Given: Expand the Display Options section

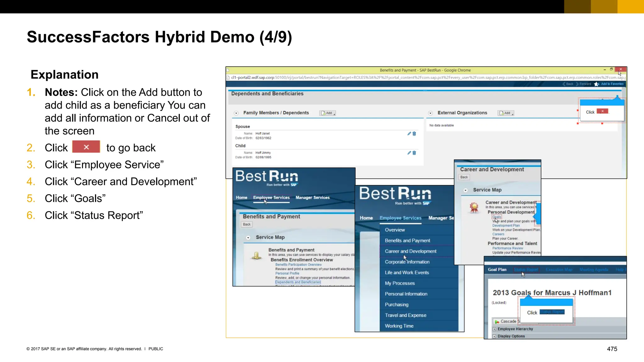Looking at the screenshot, I should [494, 336].
